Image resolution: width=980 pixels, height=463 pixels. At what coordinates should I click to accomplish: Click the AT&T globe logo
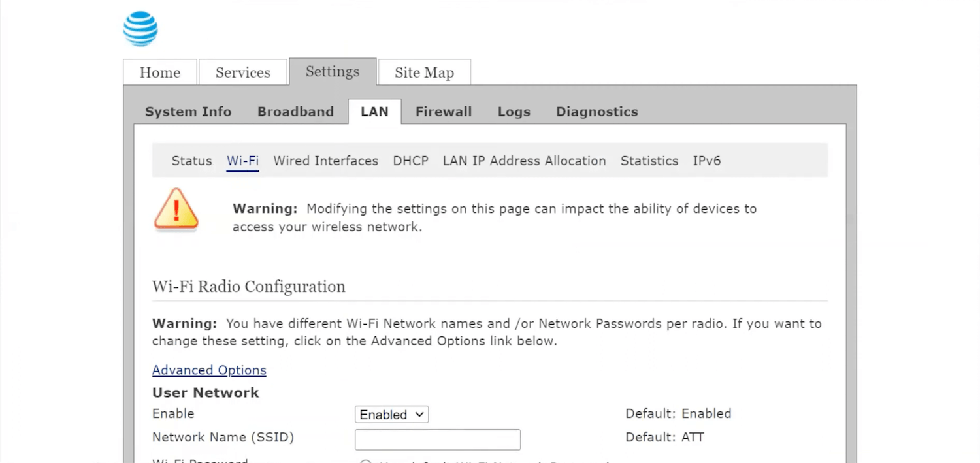140,29
